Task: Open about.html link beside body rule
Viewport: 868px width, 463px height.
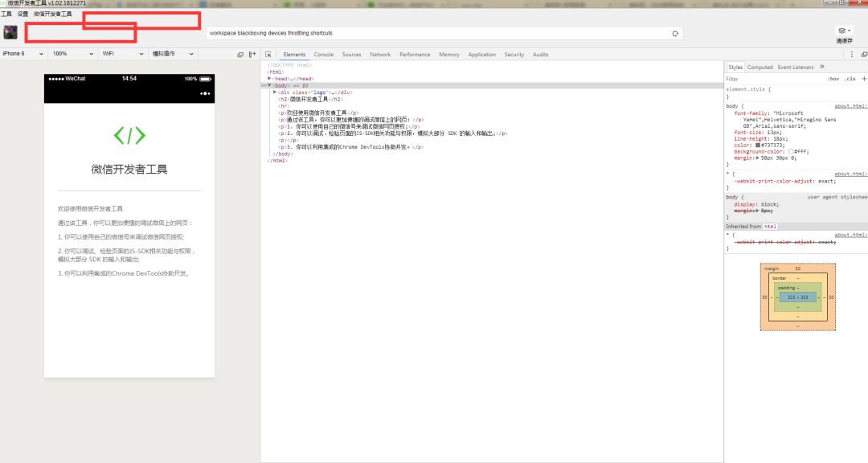Action: 851,106
